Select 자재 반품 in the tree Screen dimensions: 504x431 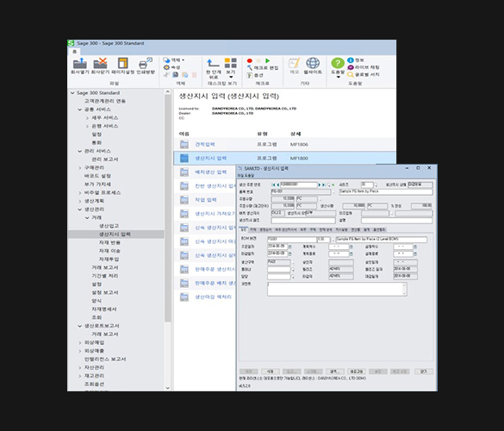[109, 242]
